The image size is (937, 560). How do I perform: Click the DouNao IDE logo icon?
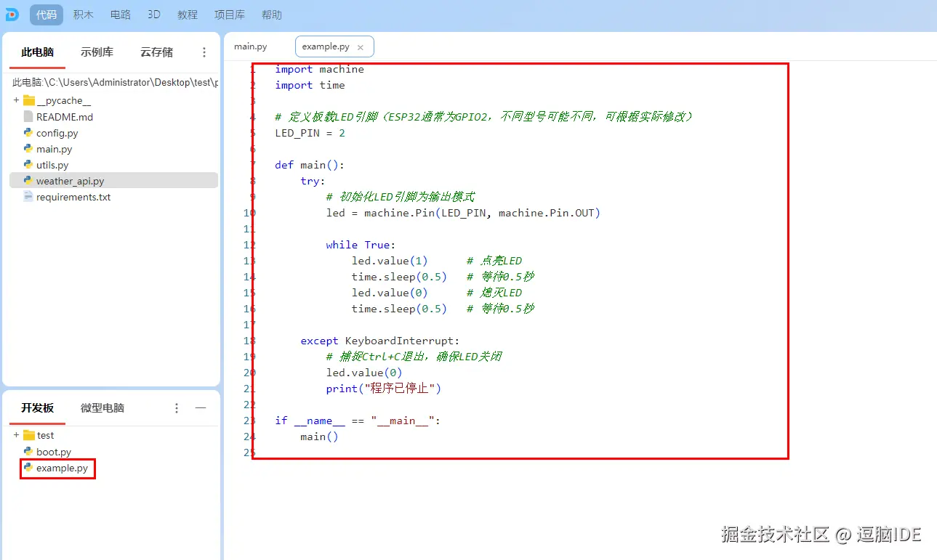pyautogui.click(x=12, y=15)
